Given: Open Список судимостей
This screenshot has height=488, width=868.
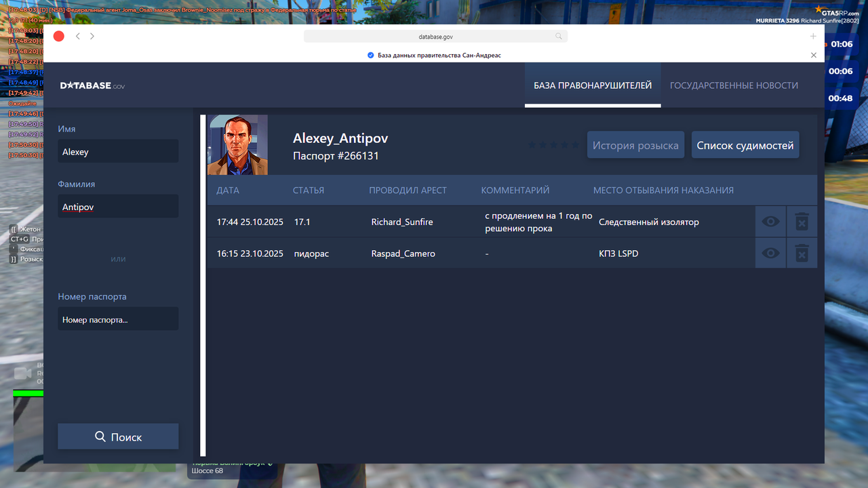Looking at the screenshot, I should (x=745, y=145).
